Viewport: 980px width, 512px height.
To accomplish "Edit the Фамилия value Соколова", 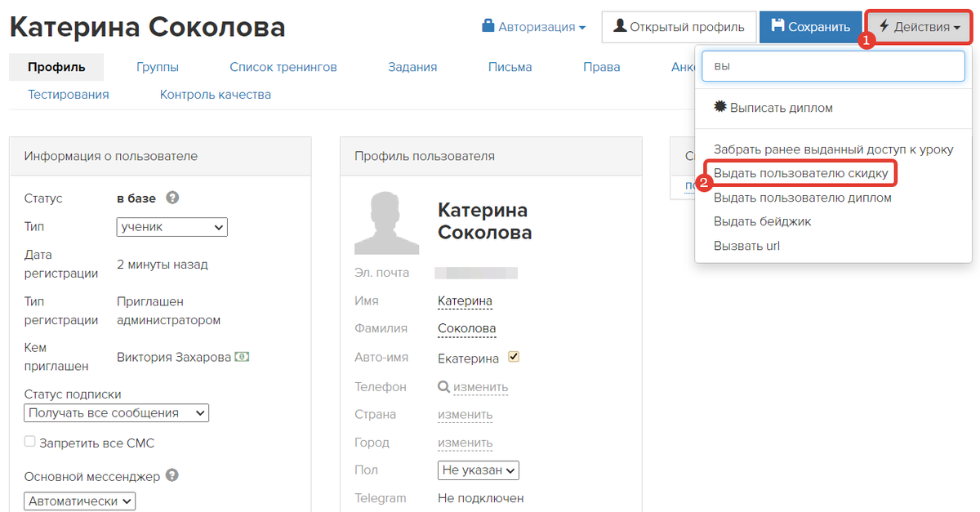I will [467, 328].
